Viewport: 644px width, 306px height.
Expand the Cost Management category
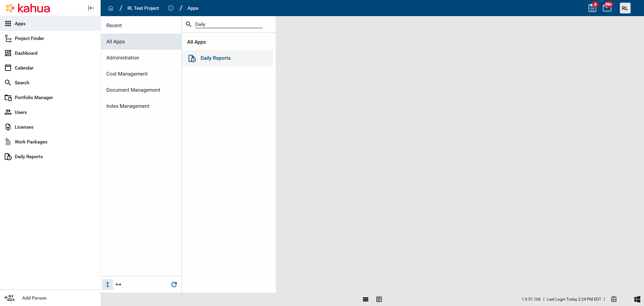[127, 74]
